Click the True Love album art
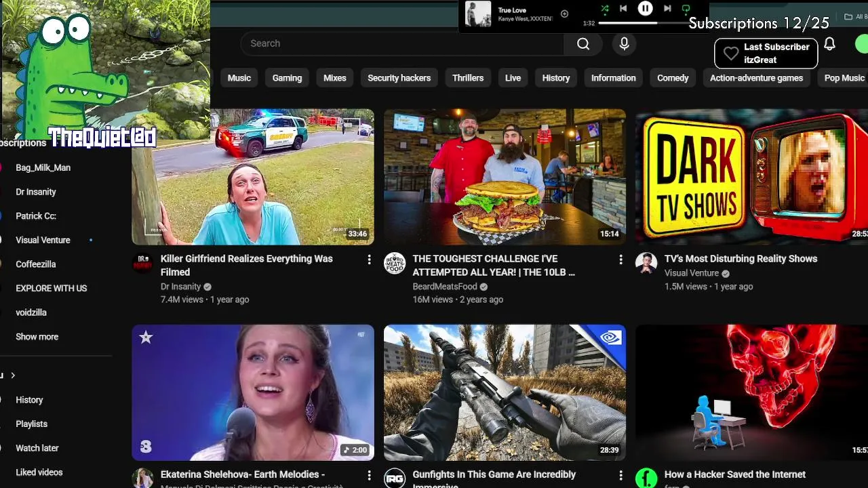Image resolution: width=868 pixels, height=488 pixels. pyautogui.click(x=478, y=14)
